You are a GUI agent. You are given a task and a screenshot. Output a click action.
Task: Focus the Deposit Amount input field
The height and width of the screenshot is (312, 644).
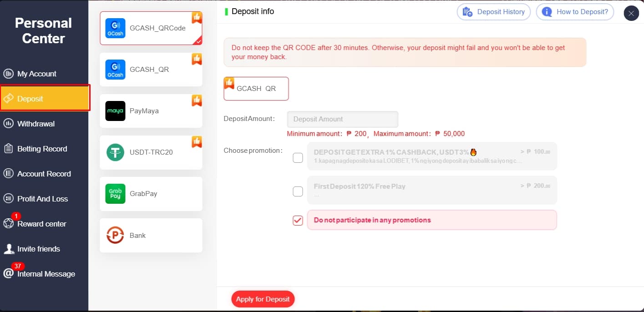(342, 119)
